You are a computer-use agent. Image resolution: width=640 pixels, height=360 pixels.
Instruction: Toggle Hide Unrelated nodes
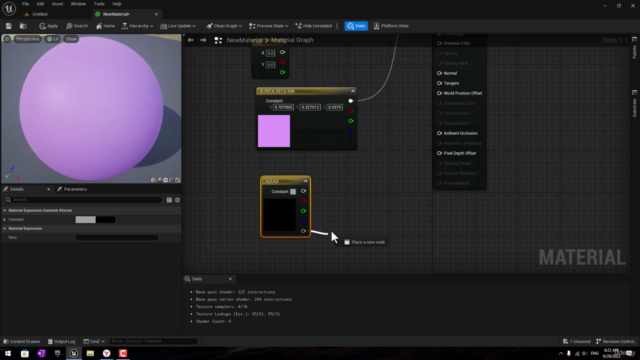tap(313, 26)
